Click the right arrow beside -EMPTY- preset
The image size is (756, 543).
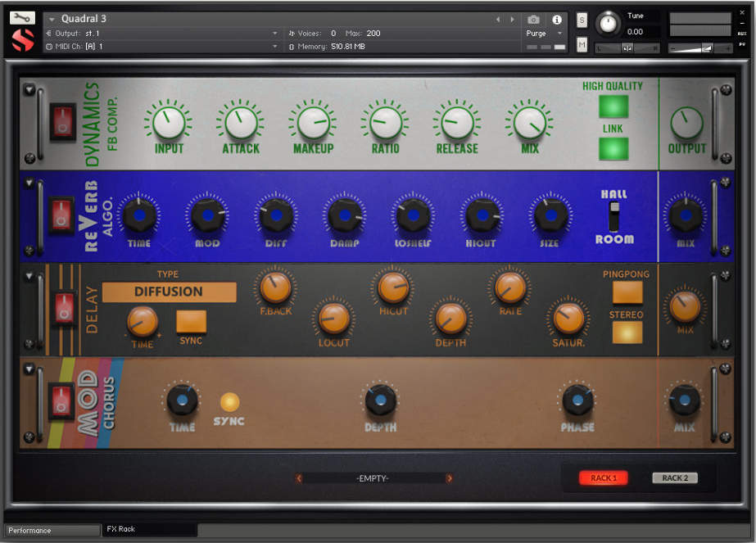pyautogui.click(x=449, y=478)
